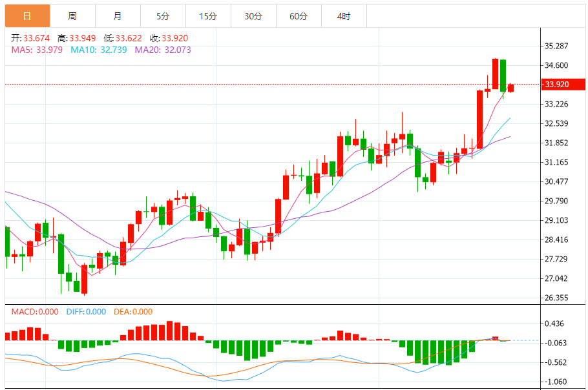This screenshot has height=390, width=588.
Task: Click the red 33.920 current price label
Action: coord(563,85)
